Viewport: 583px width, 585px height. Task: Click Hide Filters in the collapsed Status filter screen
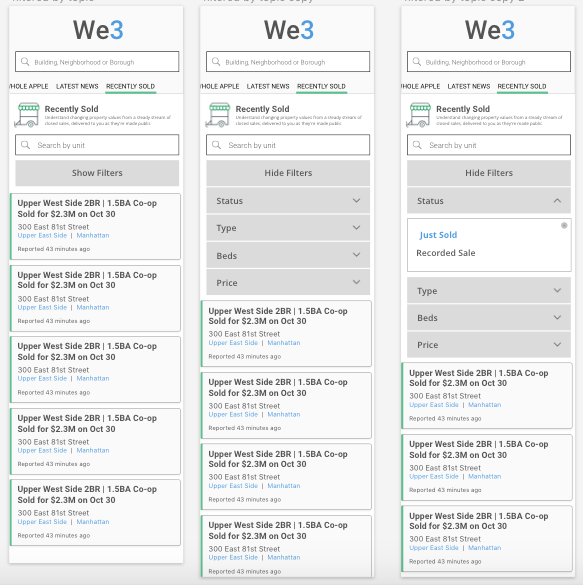(288, 173)
